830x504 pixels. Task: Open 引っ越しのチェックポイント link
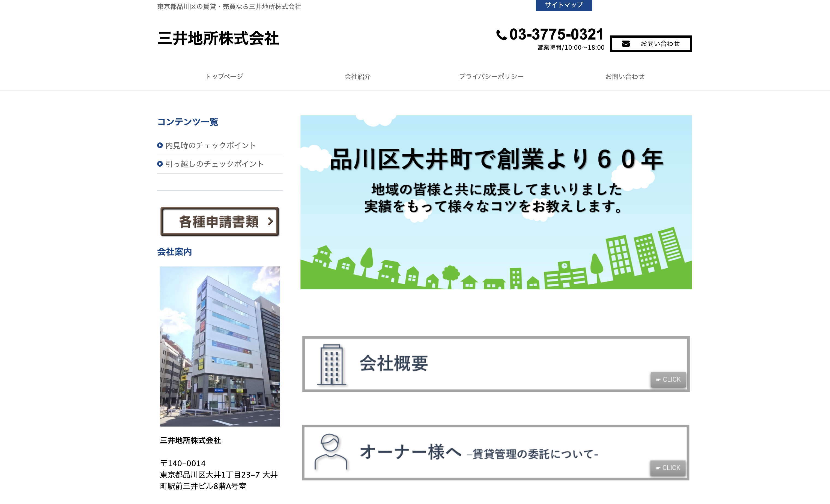214,164
